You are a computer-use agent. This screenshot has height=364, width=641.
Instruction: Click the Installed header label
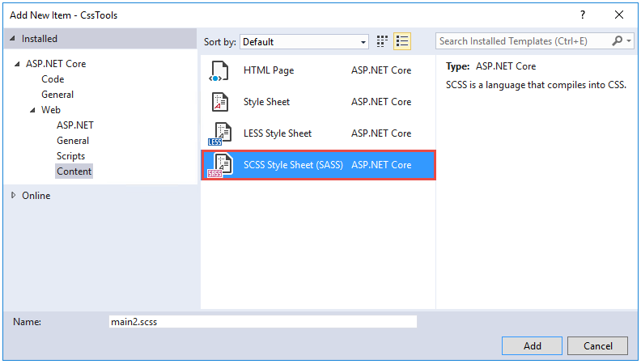pyautogui.click(x=39, y=39)
